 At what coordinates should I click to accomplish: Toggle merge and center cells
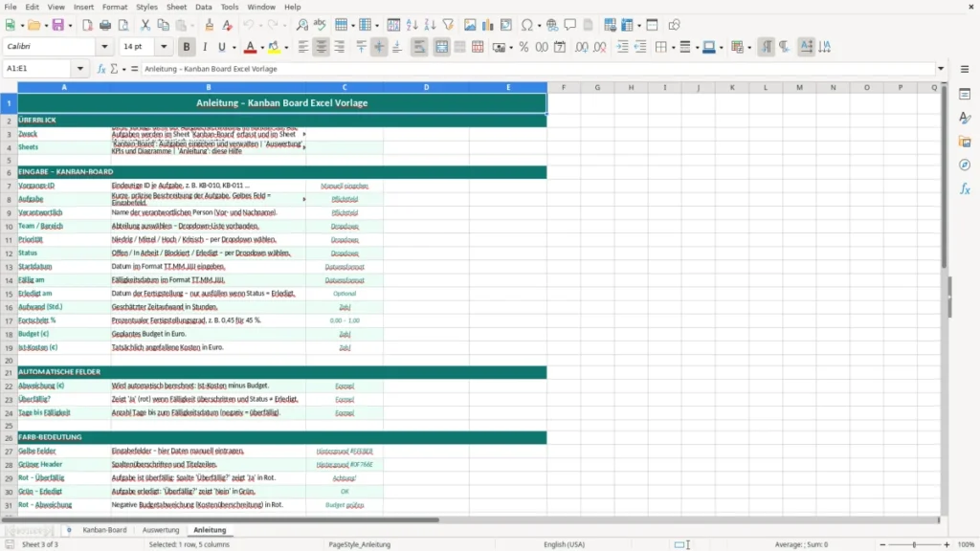point(441,47)
